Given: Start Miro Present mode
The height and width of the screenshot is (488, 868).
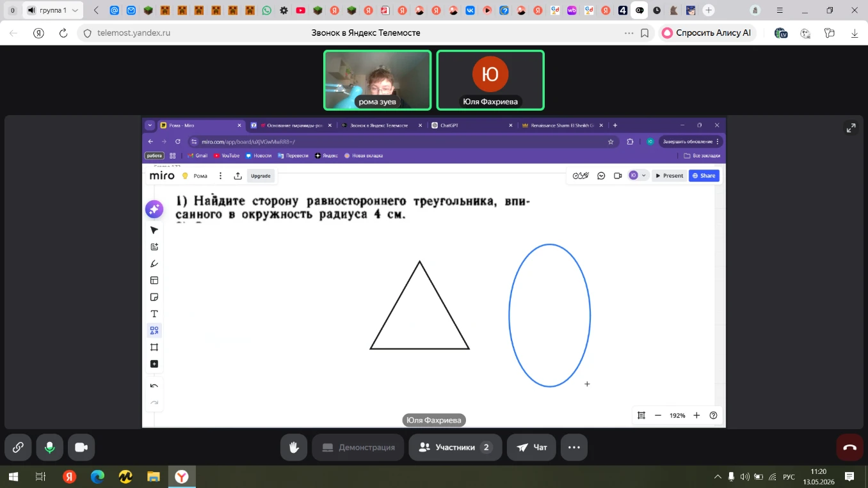Looking at the screenshot, I should tap(670, 176).
